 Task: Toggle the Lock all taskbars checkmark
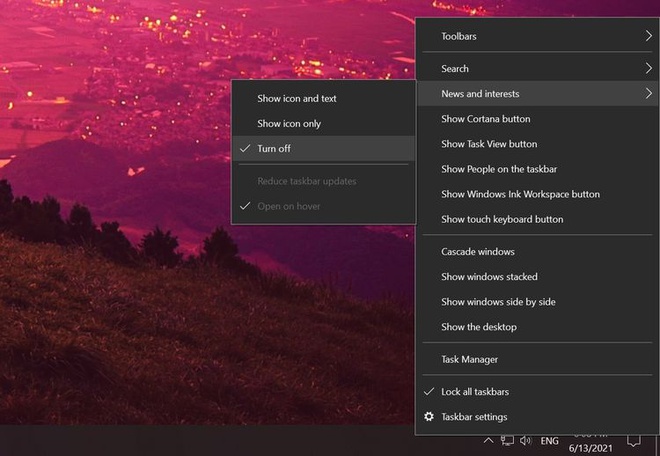click(429, 392)
